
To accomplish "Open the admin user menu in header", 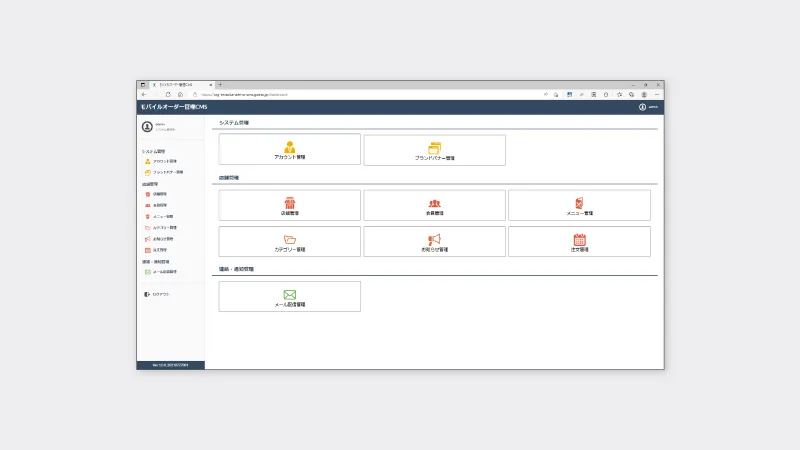I will click(648, 107).
